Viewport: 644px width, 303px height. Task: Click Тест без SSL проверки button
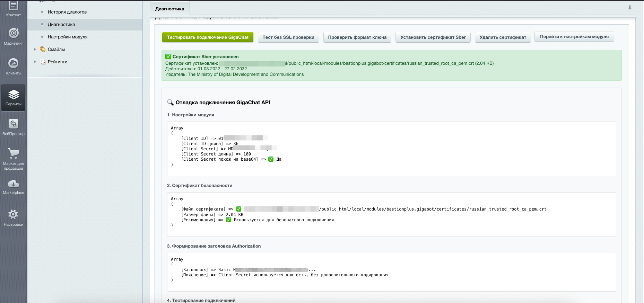(x=288, y=37)
